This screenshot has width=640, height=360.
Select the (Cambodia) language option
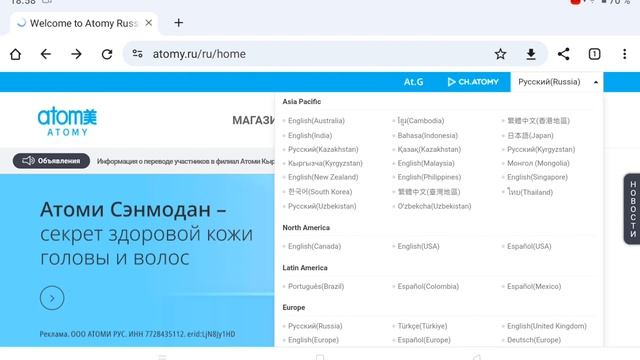421,121
